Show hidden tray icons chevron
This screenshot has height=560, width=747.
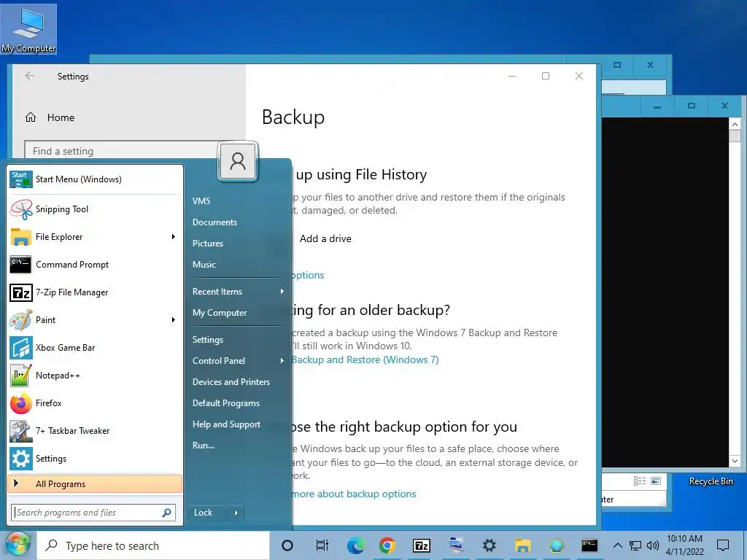coord(617,545)
